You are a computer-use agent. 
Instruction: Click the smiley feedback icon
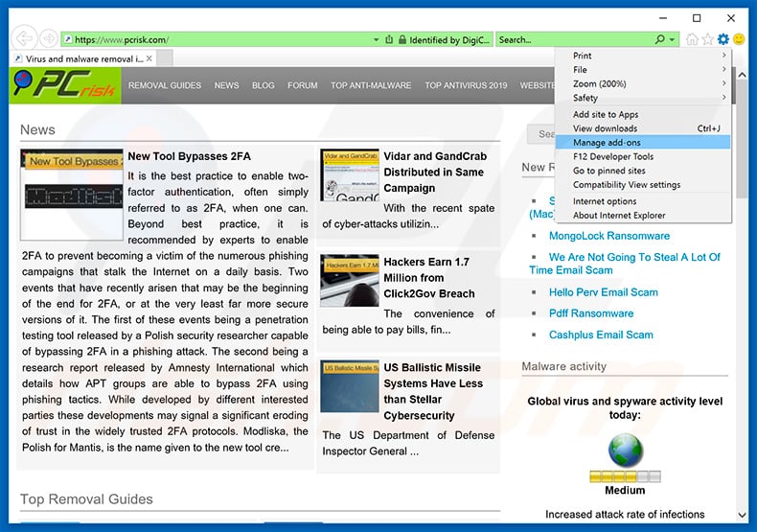pyautogui.click(x=739, y=39)
